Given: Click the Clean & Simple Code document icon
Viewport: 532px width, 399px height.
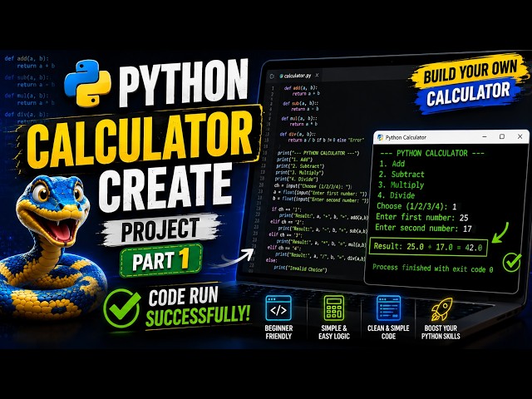Looking at the screenshot, I should pyautogui.click(x=388, y=308).
